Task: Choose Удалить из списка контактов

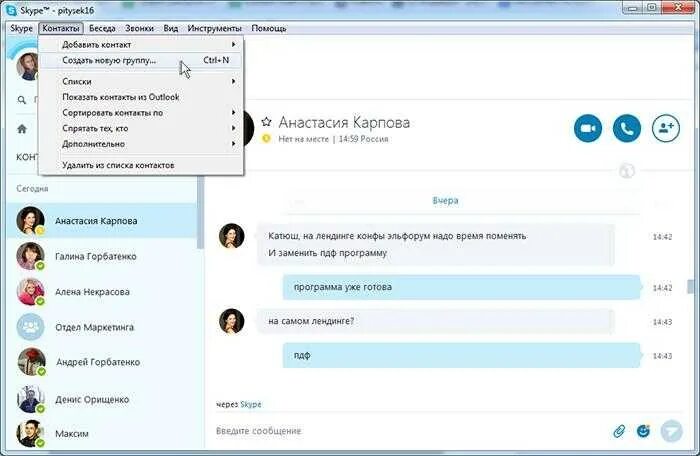Action: (x=141, y=165)
